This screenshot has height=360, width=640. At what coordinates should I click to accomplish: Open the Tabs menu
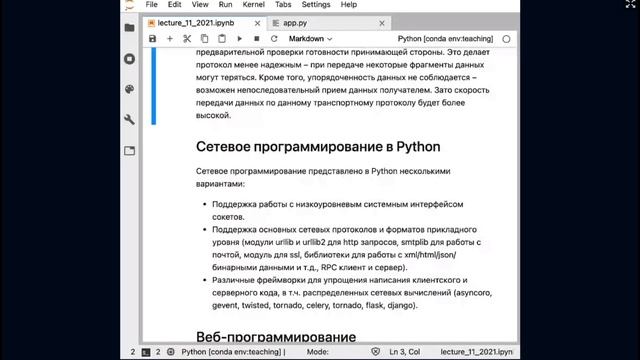click(x=283, y=4)
